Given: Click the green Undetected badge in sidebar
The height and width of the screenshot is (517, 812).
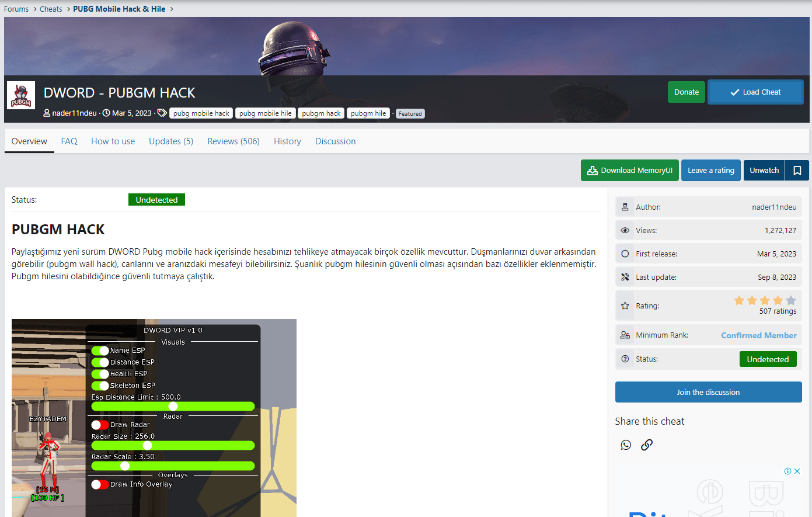Looking at the screenshot, I should click(768, 359).
